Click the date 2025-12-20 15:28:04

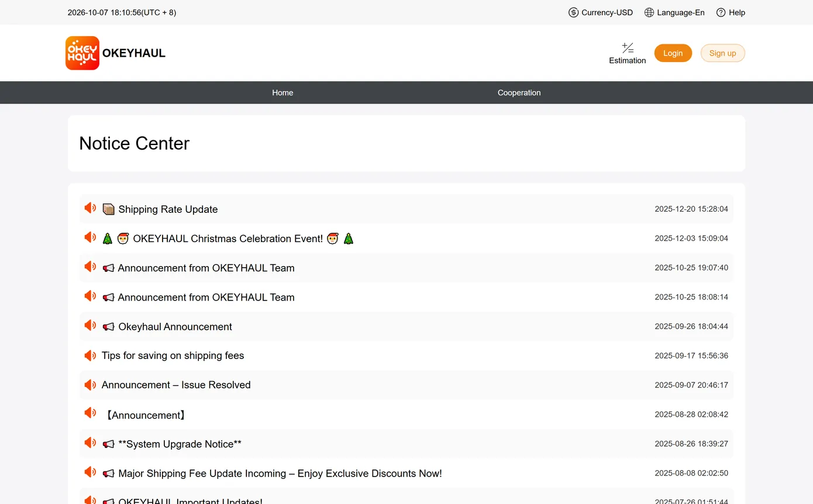point(691,209)
